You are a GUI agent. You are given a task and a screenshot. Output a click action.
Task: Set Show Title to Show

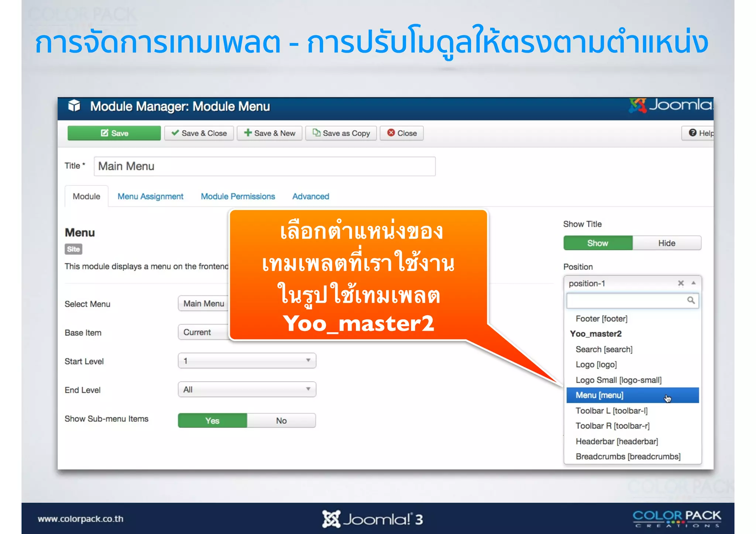click(598, 243)
